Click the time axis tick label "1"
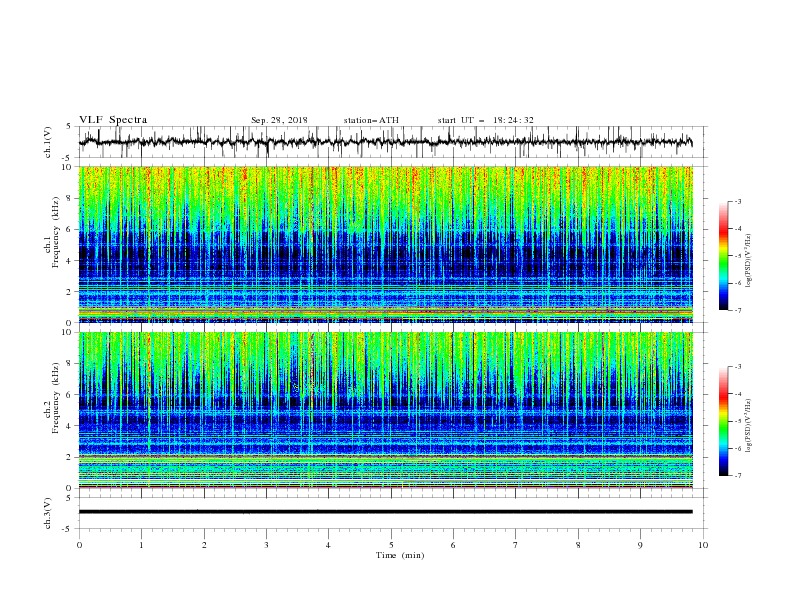 (141, 545)
